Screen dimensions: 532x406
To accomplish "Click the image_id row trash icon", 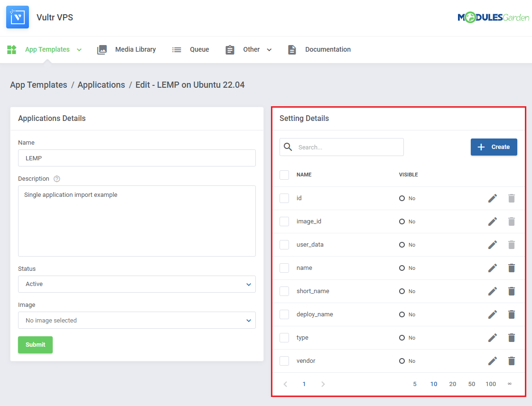I will pos(512,221).
